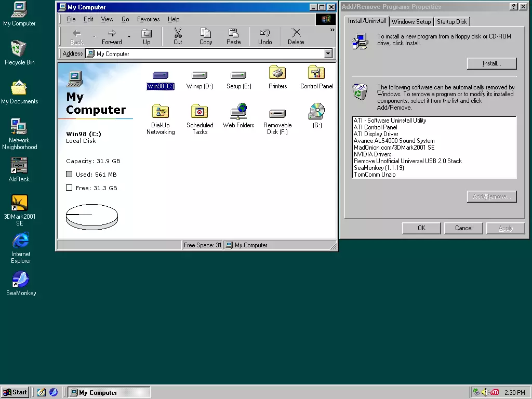Open the Forward button history dropdown arrow
Screen dimensions: 532x399
(129, 37)
